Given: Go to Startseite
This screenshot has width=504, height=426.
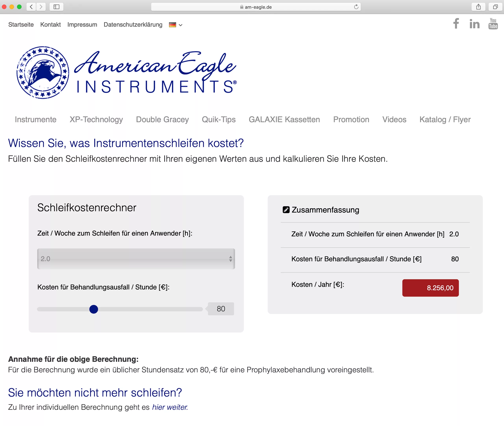Looking at the screenshot, I should 21,25.
